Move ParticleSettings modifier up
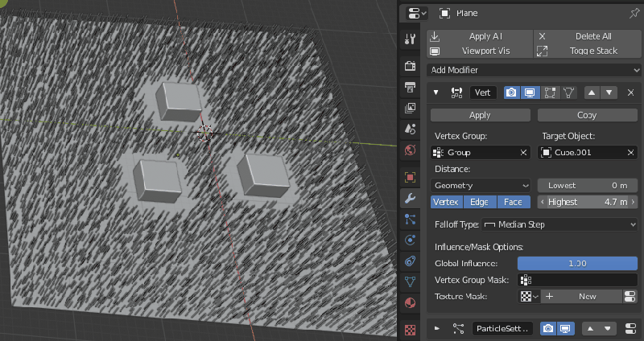This screenshot has height=341, width=644. (x=590, y=329)
